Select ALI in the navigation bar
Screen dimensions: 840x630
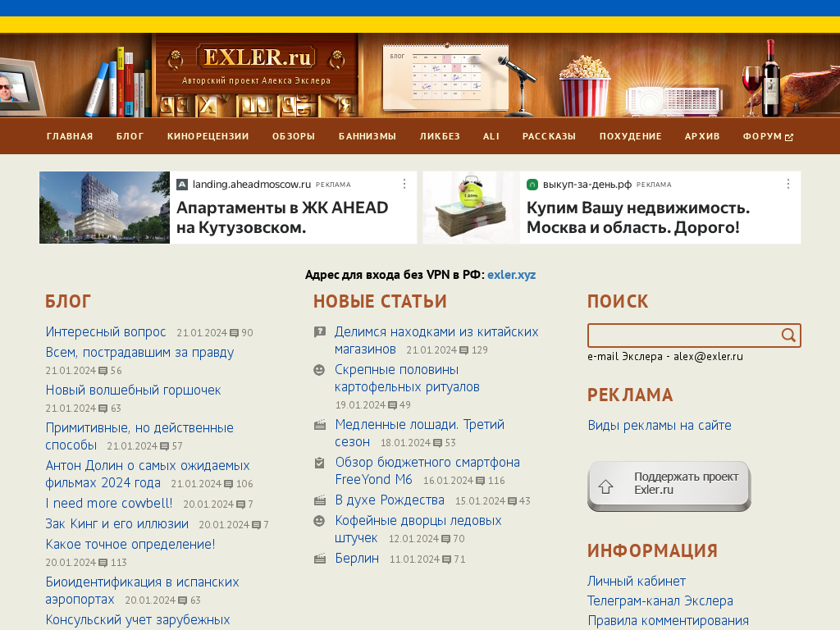tap(491, 136)
